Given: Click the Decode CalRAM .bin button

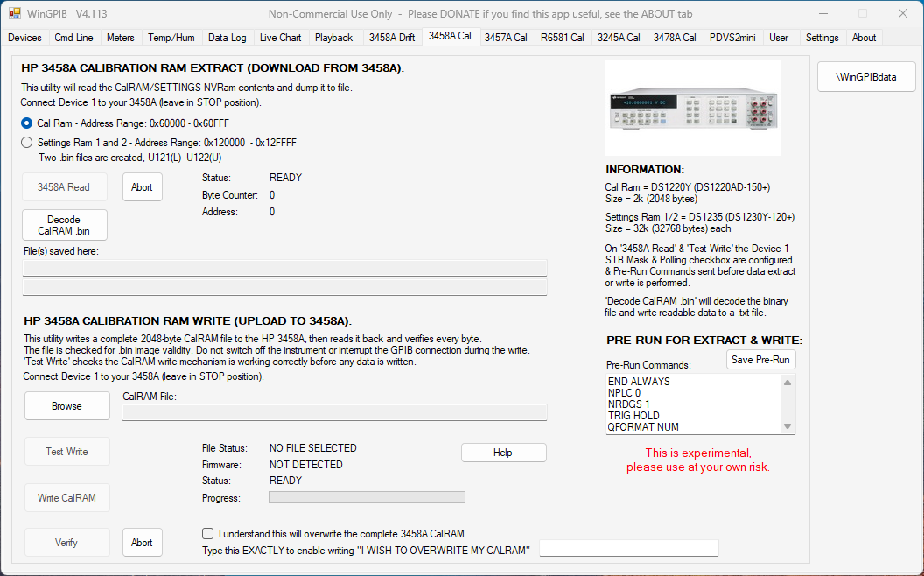Looking at the screenshot, I should [64, 225].
